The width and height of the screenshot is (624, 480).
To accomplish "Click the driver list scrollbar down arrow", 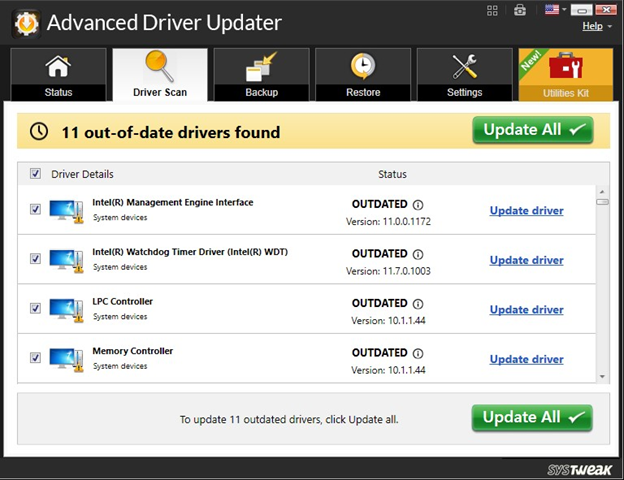I will pyautogui.click(x=603, y=375).
